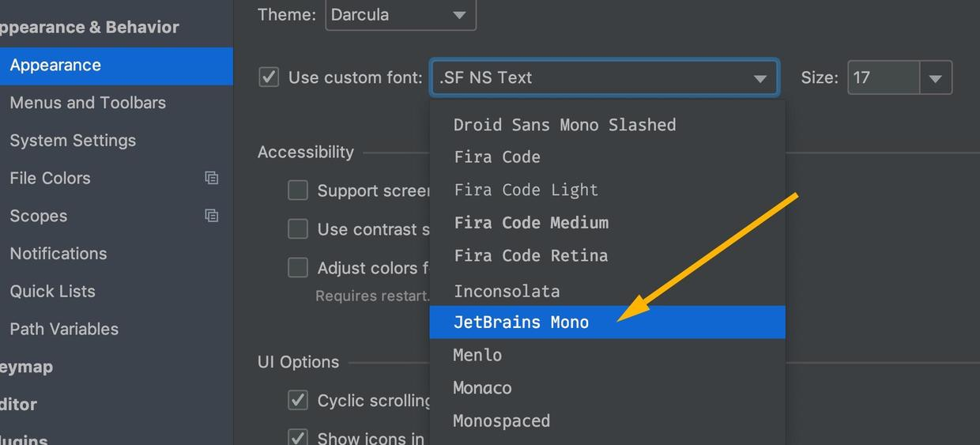Viewport: 980px width, 445px height.
Task: Pick Inconsolata in the font list
Action: coord(507,291)
